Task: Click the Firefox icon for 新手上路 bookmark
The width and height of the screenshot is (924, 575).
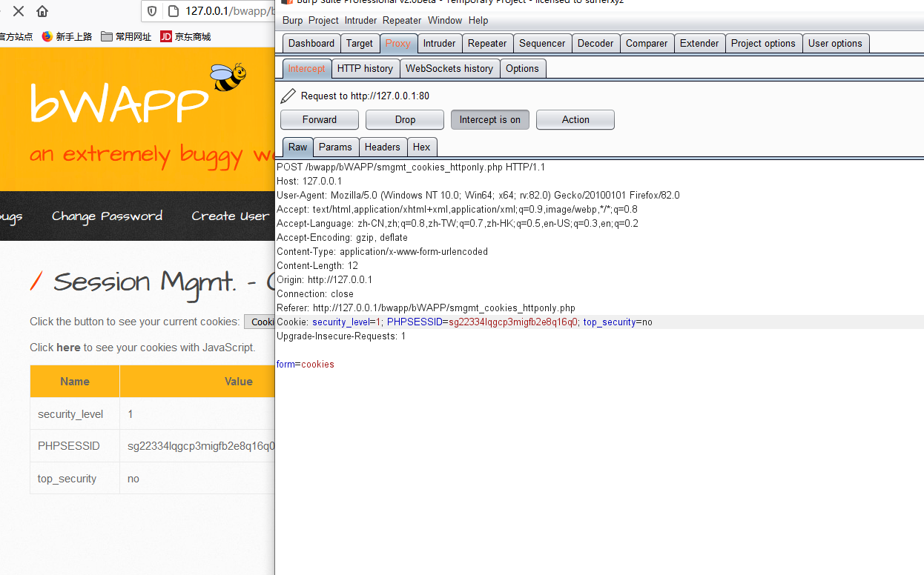Action: [x=47, y=36]
